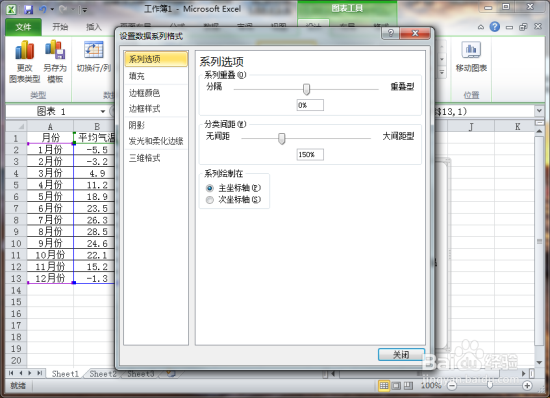The image size is (550, 398).
Task: Open the Customize Quick Access Toolbar dropdown
Action: coord(85,10)
